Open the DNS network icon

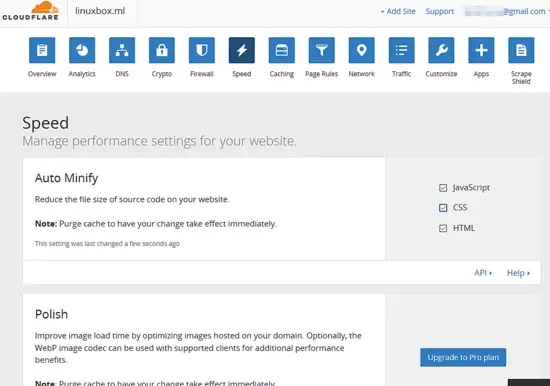[x=122, y=50]
